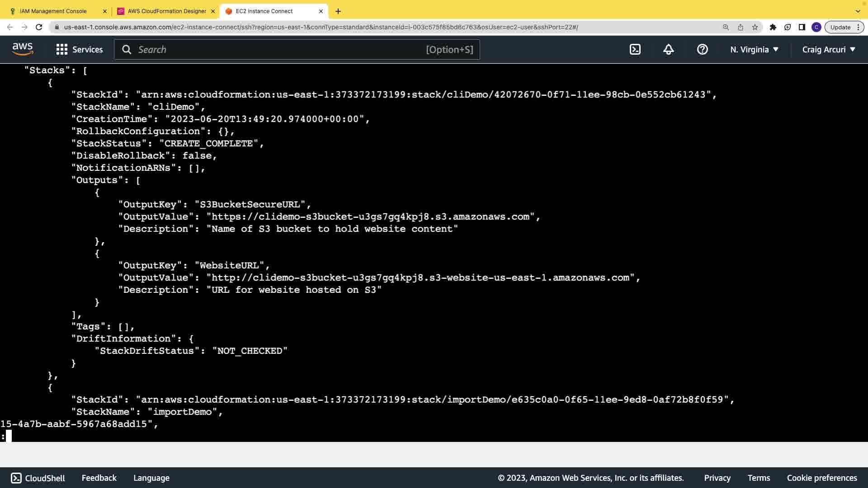Toggle the browser side panel icon

(x=802, y=27)
